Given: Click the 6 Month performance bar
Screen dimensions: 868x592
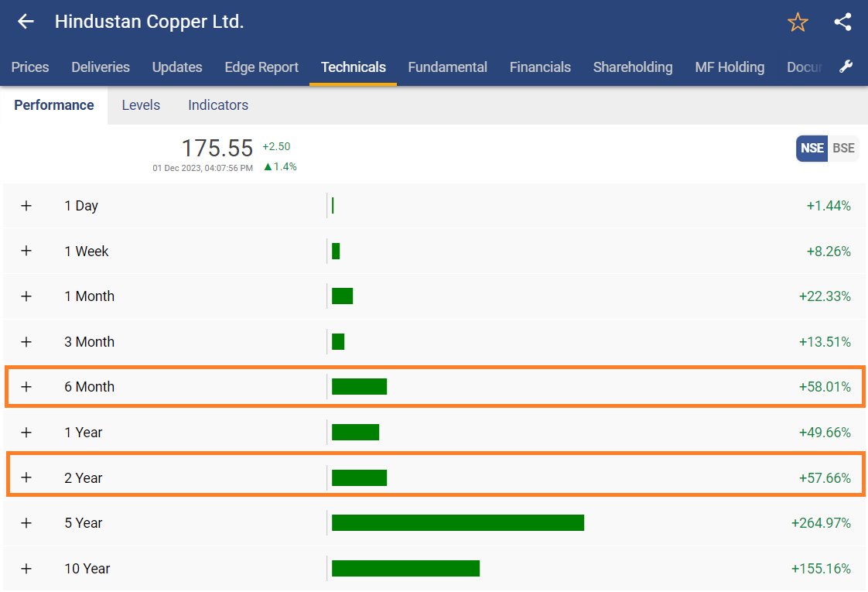Looking at the screenshot, I should coord(359,387).
